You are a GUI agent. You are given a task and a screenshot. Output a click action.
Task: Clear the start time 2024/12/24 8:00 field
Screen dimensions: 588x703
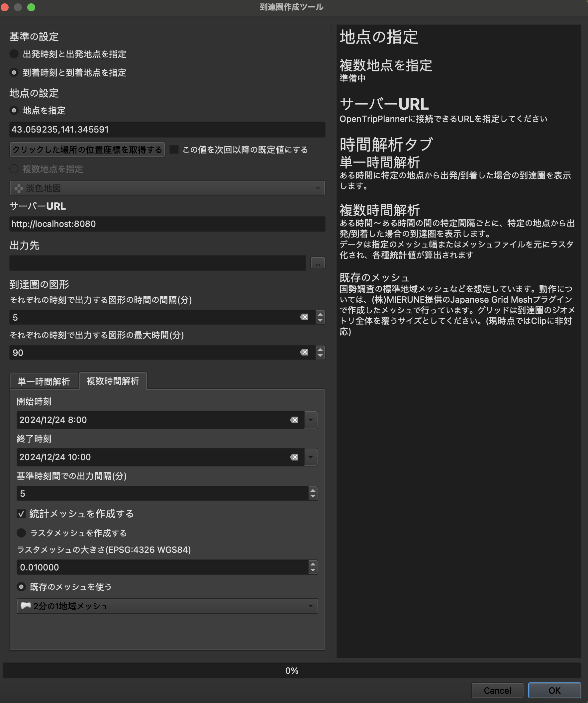pyautogui.click(x=294, y=420)
